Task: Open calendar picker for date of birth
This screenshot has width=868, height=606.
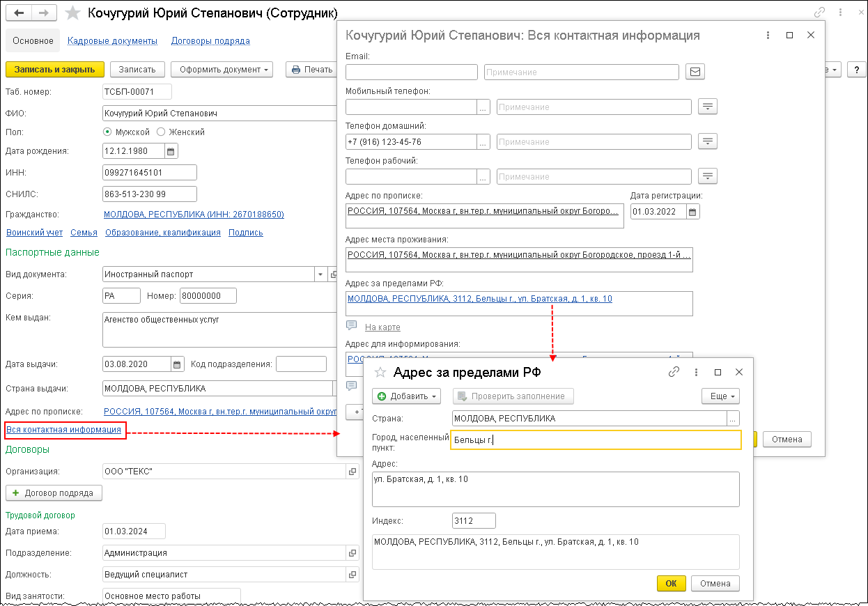Action: [x=171, y=150]
